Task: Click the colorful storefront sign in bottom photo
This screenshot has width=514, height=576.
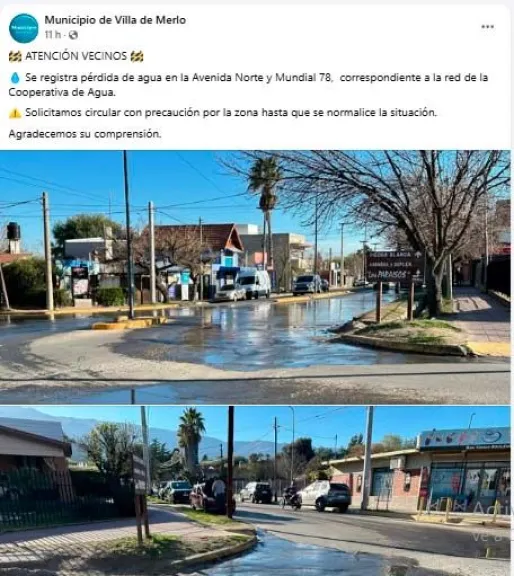Action: pos(465,439)
